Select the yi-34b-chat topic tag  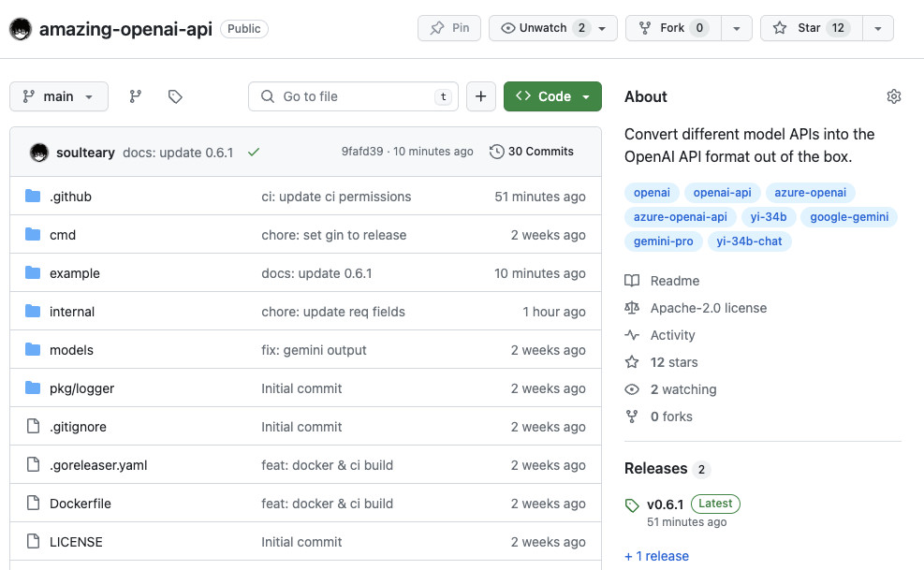click(x=749, y=241)
